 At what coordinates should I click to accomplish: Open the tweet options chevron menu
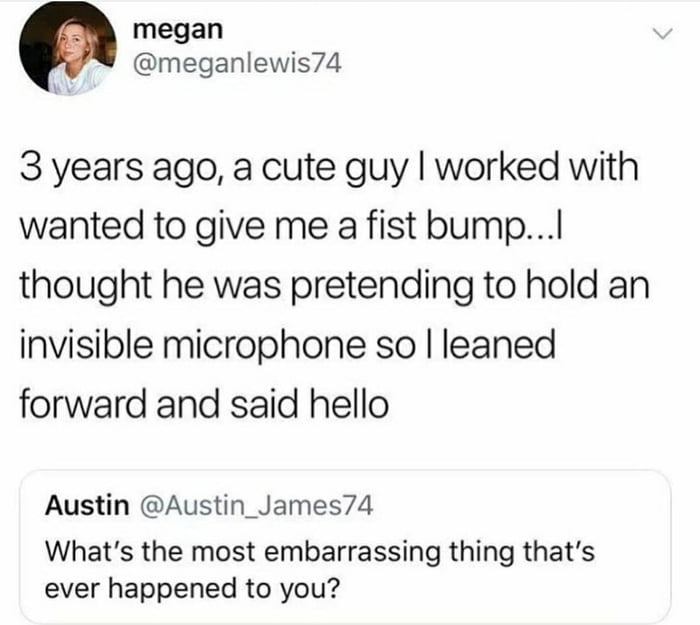point(662,34)
